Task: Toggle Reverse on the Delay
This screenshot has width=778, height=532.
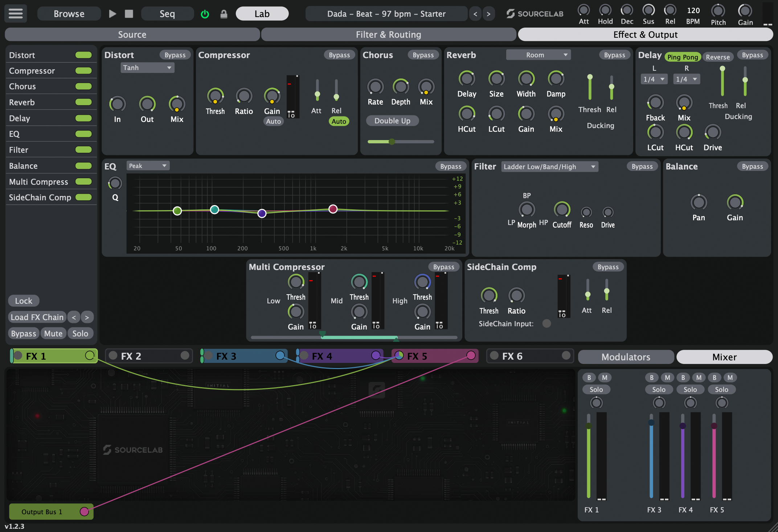Action: [718, 57]
